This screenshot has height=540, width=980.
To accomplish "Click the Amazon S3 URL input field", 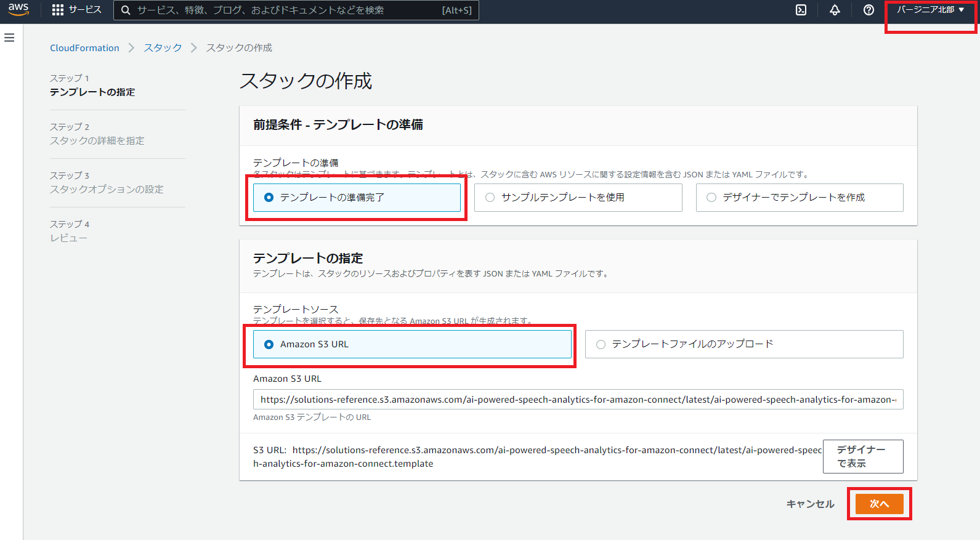I will coord(578,400).
